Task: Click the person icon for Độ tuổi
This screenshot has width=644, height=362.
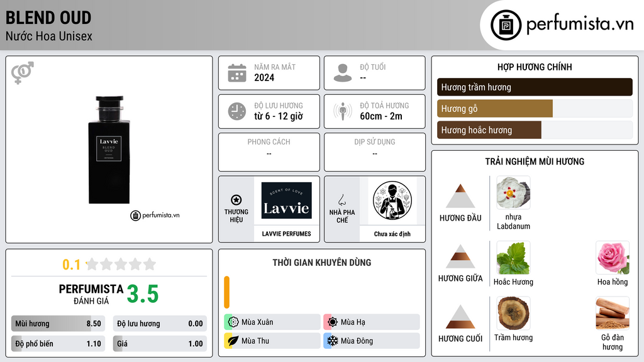Action: (x=343, y=73)
